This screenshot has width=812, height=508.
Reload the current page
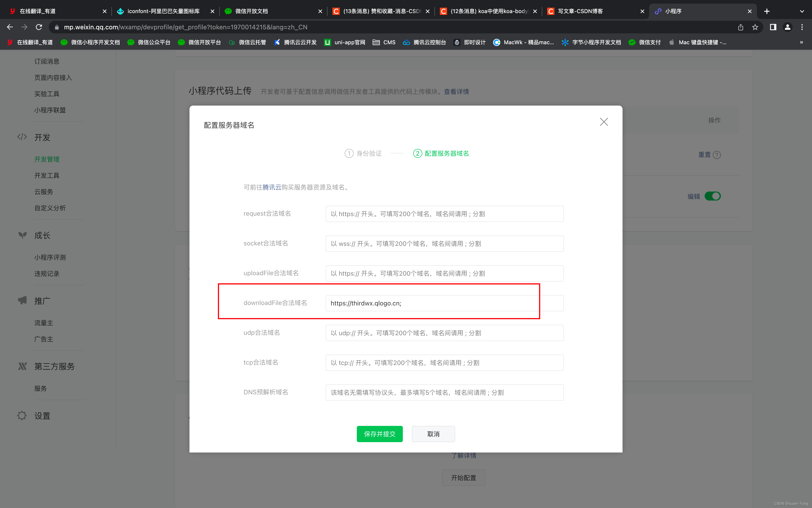[39, 27]
